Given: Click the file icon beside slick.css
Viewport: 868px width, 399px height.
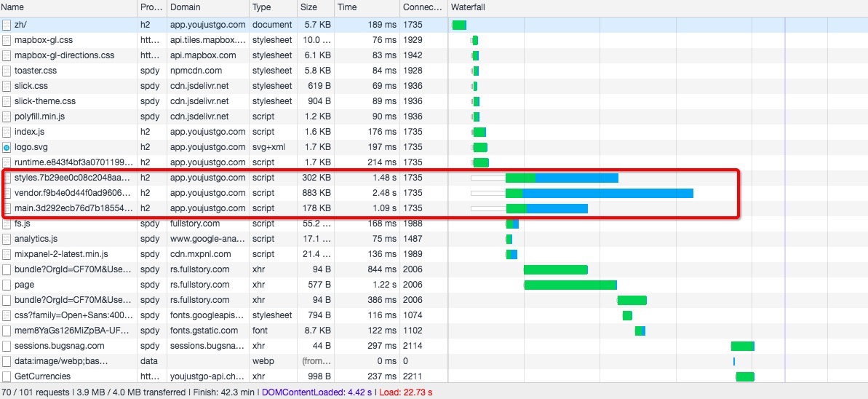Looking at the screenshot, I should [6, 86].
